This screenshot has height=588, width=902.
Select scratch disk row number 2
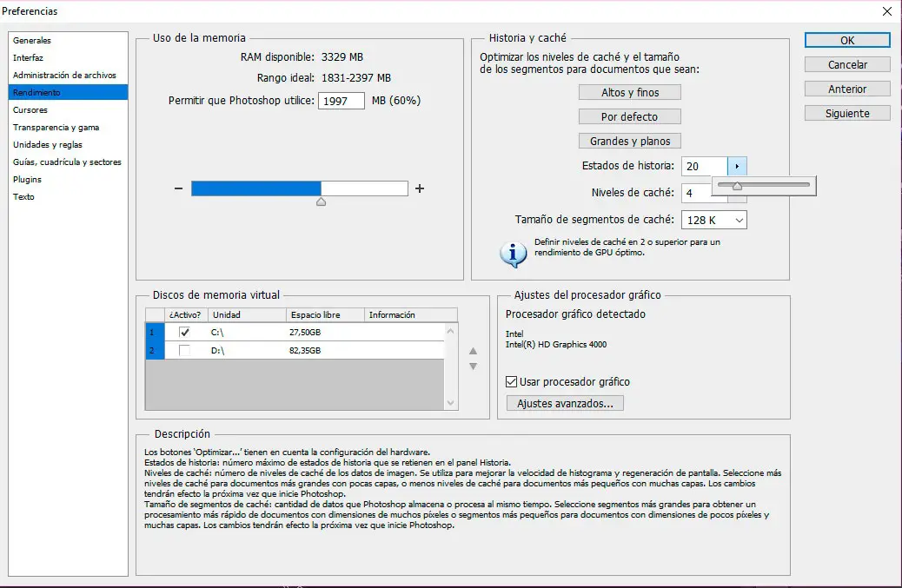(x=155, y=350)
